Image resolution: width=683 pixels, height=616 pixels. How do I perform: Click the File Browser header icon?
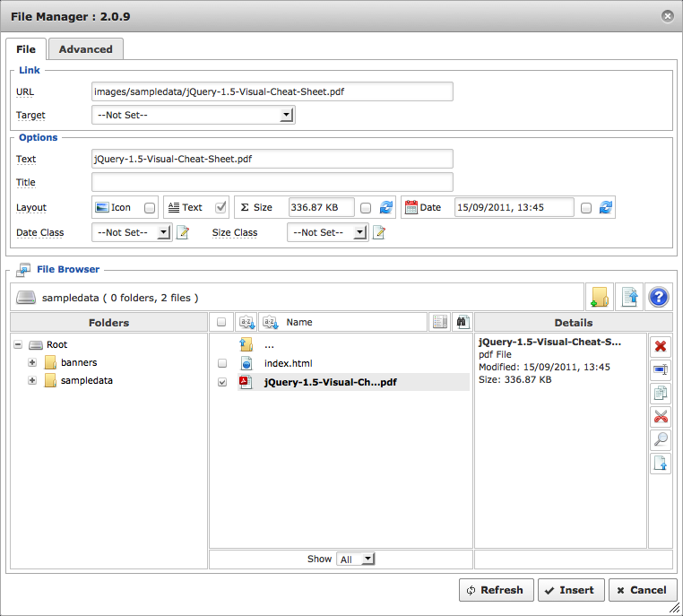tap(22, 270)
